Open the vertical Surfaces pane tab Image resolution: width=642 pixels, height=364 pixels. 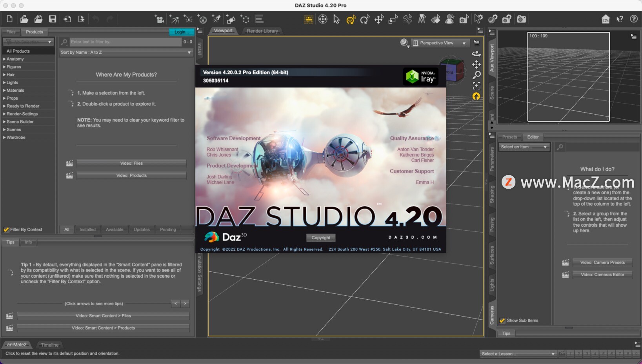click(492, 255)
